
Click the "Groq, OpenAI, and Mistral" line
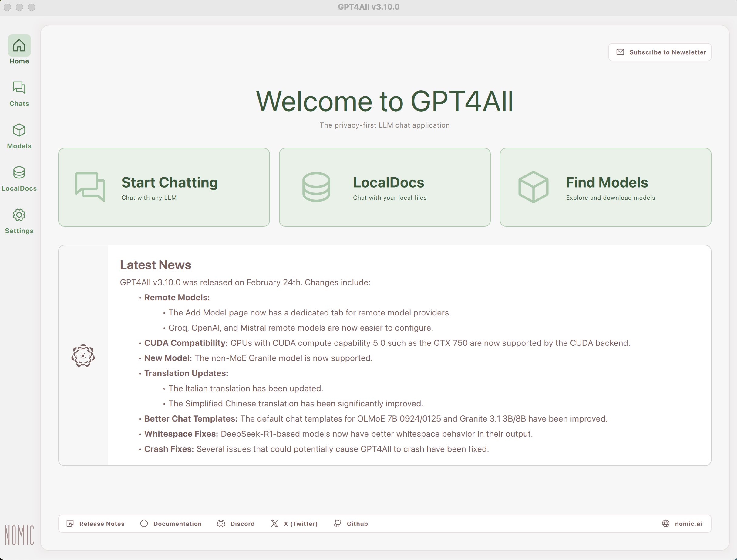[x=301, y=328]
